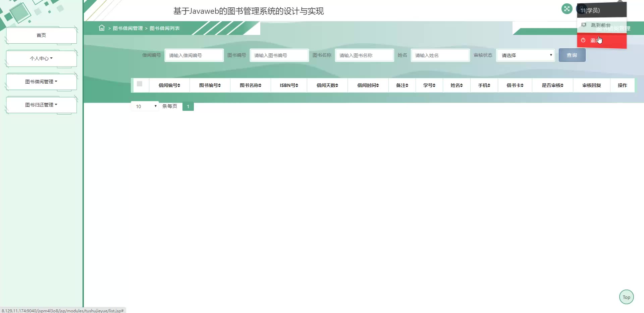Viewport: 644px width, 313px height.
Task: Focus the 图书名称 input field
Action: coord(365,55)
